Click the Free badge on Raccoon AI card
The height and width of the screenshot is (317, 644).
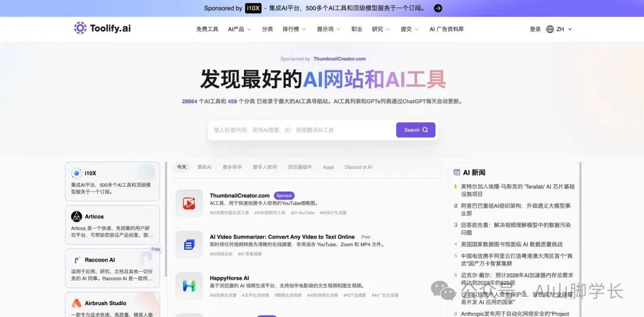[x=155, y=249]
